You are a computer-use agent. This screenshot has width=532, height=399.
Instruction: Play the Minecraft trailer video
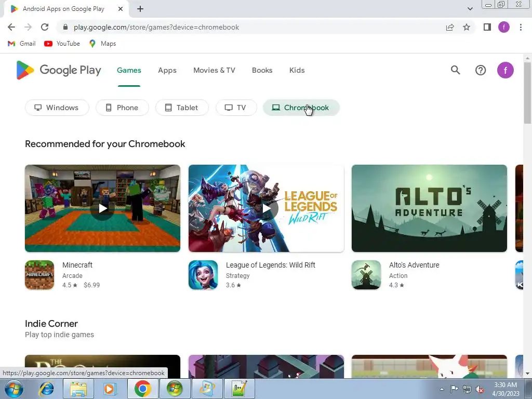coord(102,208)
